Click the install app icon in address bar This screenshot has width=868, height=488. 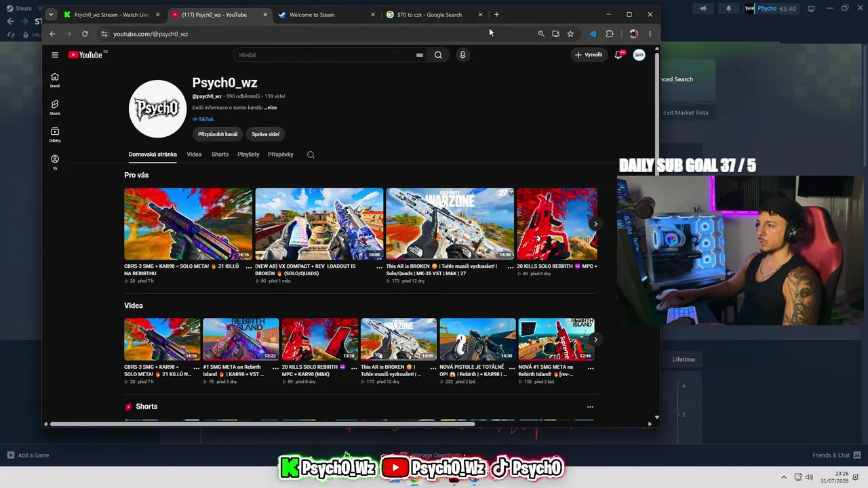pyautogui.click(x=556, y=34)
